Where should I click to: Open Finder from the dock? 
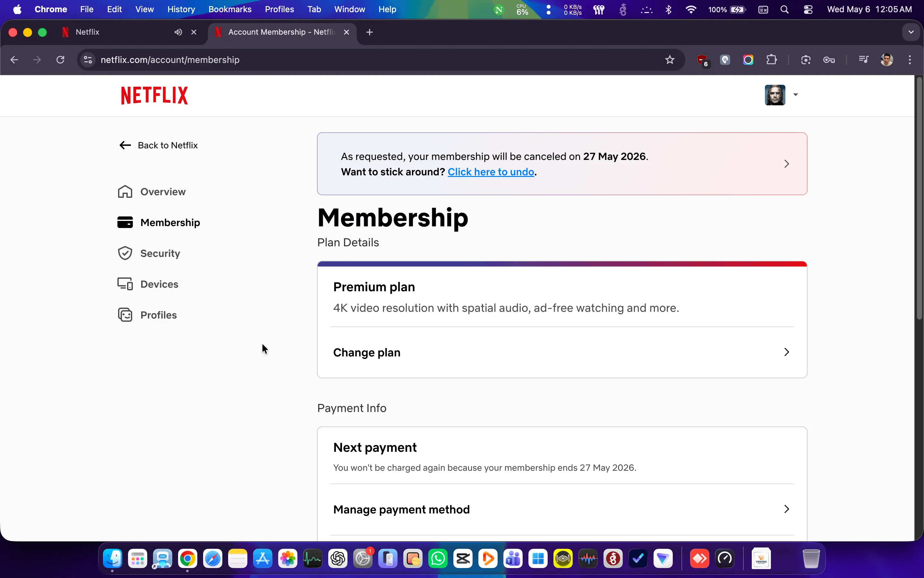112,559
